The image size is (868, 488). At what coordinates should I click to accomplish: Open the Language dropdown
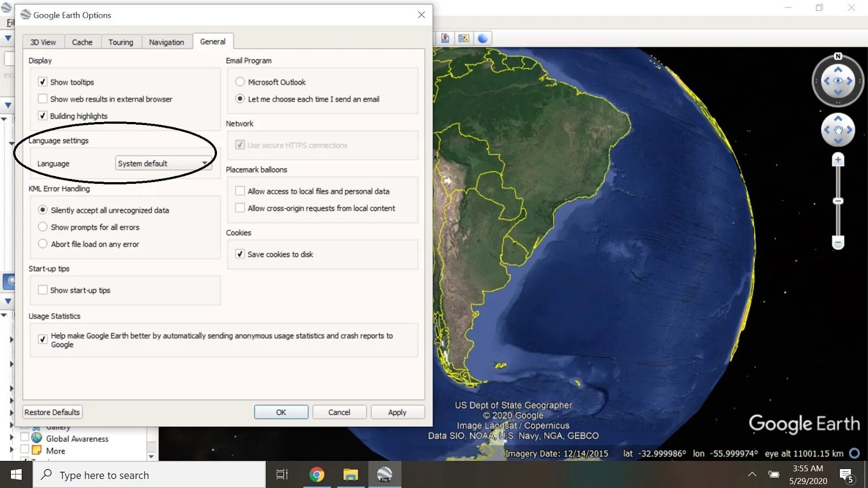click(x=163, y=163)
